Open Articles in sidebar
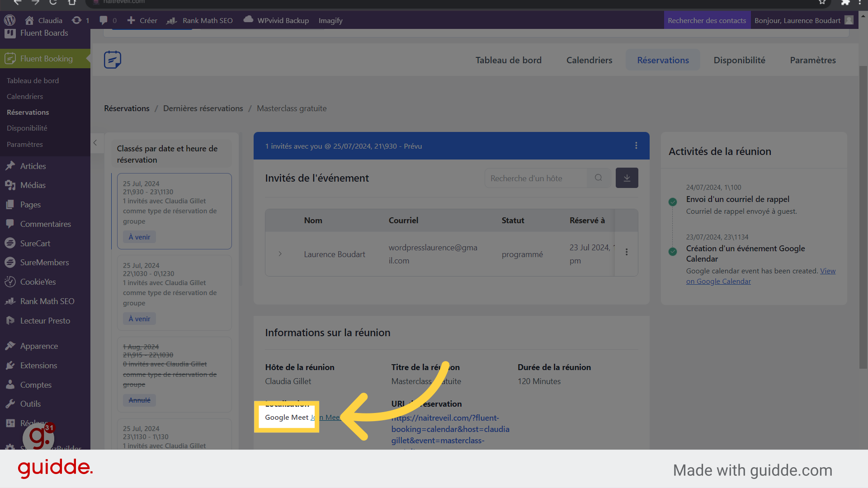The height and width of the screenshot is (488, 868). point(33,166)
